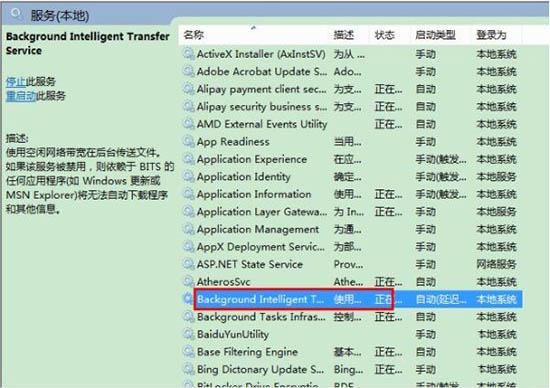Stop this service via 停止 link
Screen dimensions: 550x388
pyautogui.click(x=16, y=82)
